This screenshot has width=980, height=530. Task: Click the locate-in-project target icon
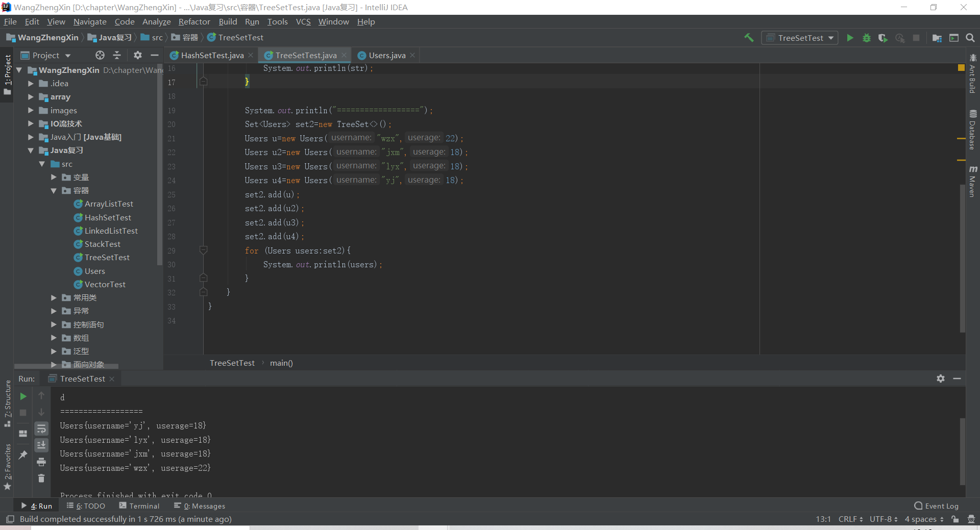[100, 55]
